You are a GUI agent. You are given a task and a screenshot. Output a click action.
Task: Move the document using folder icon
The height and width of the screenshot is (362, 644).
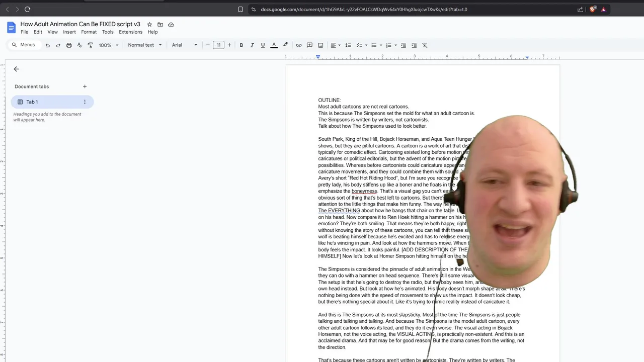[x=160, y=24]
